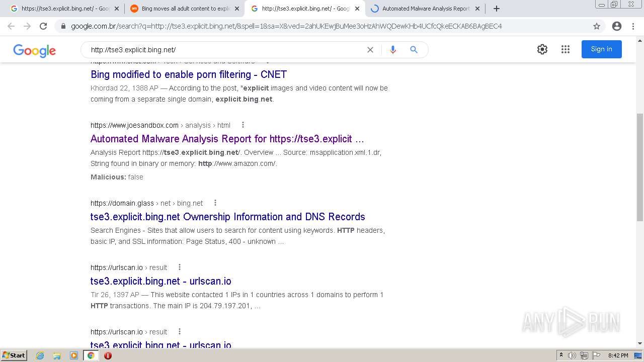Screen dimensions: 644x362
Task: Grab the page vertical scrollbar thumb
Action: pos(639,167)
